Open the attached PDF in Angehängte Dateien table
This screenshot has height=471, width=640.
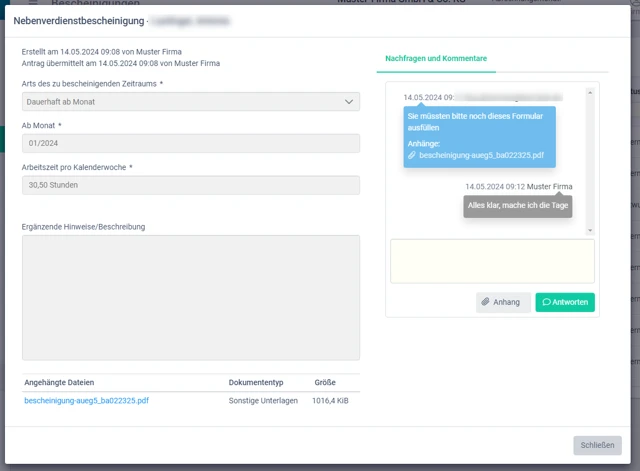pos(86,400)
